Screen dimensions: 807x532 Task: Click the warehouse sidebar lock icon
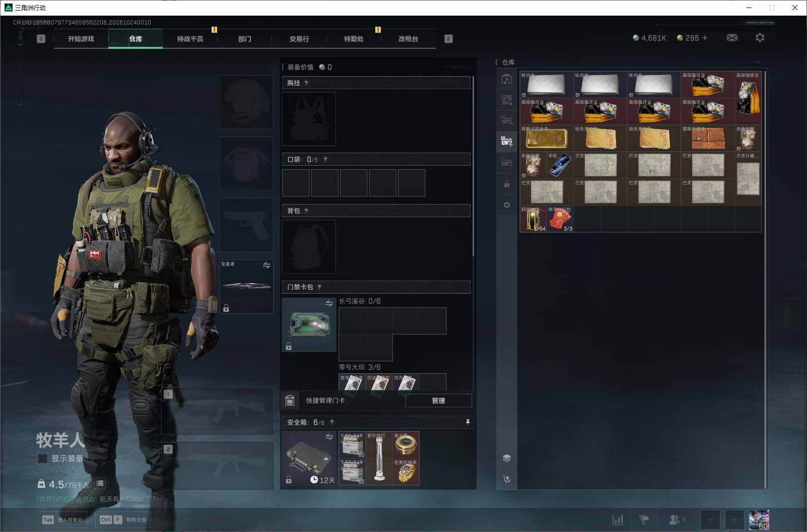point(507,184)
